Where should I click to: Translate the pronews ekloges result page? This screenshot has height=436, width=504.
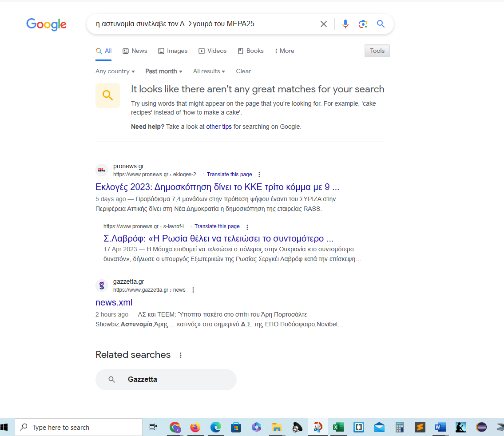click(229, 174)
